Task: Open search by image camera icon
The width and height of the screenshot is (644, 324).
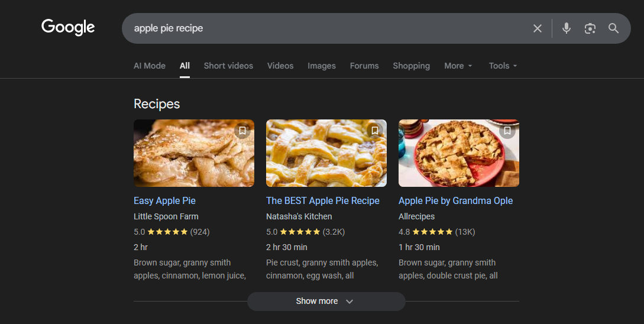Action: 590,28
